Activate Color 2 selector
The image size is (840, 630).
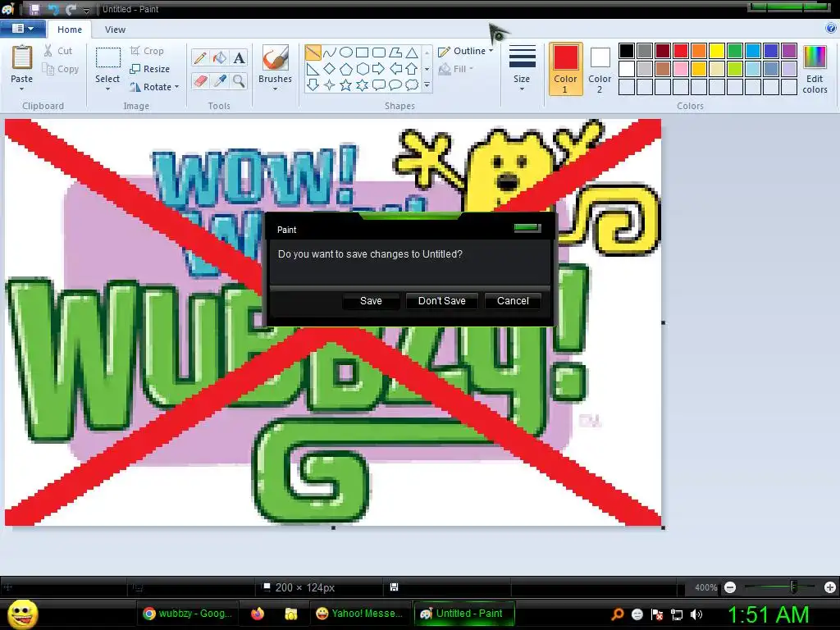point(600,69)
